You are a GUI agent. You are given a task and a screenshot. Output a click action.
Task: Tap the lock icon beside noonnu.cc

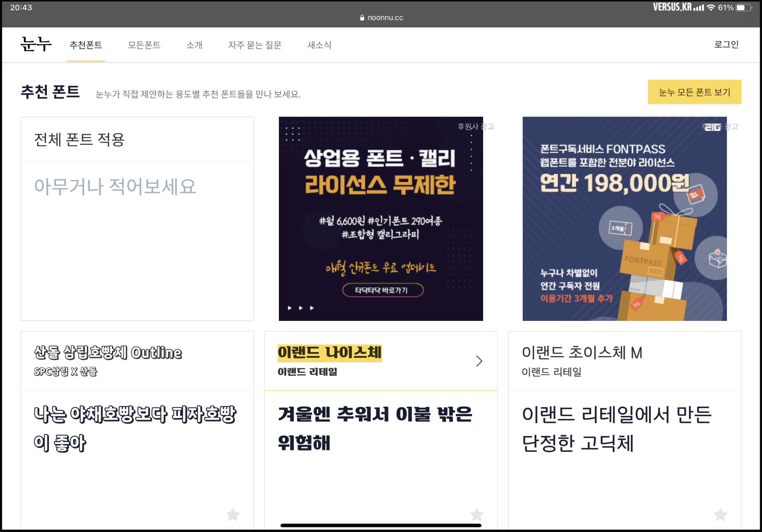(x=362, y=18)
